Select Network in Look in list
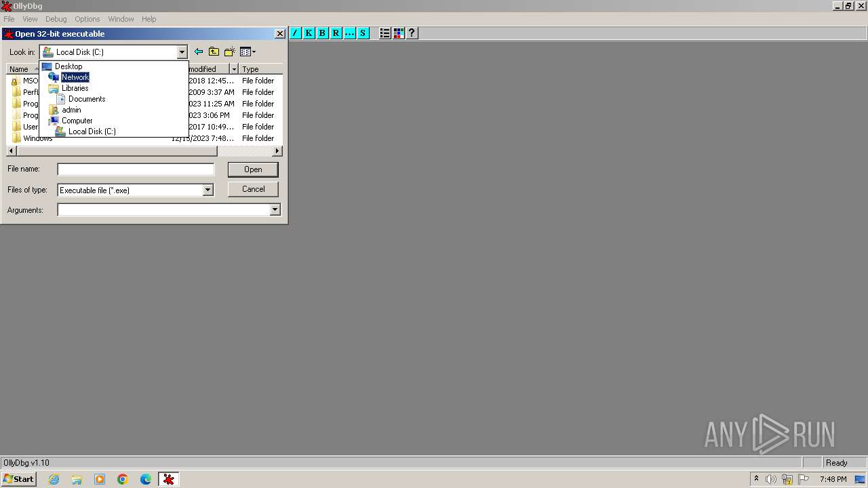 tap(75, 77)
